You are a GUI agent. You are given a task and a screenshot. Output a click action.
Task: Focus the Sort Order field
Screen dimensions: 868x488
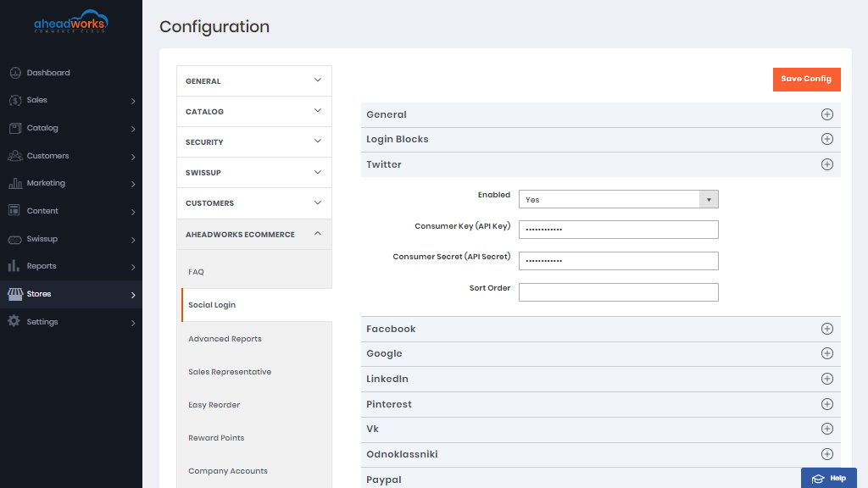618,292
